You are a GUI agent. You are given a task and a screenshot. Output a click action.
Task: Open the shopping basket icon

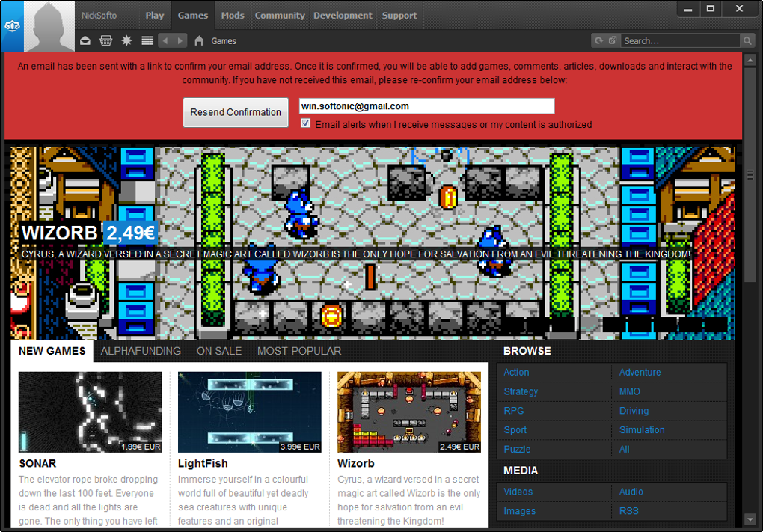click(x=105, y=41)
